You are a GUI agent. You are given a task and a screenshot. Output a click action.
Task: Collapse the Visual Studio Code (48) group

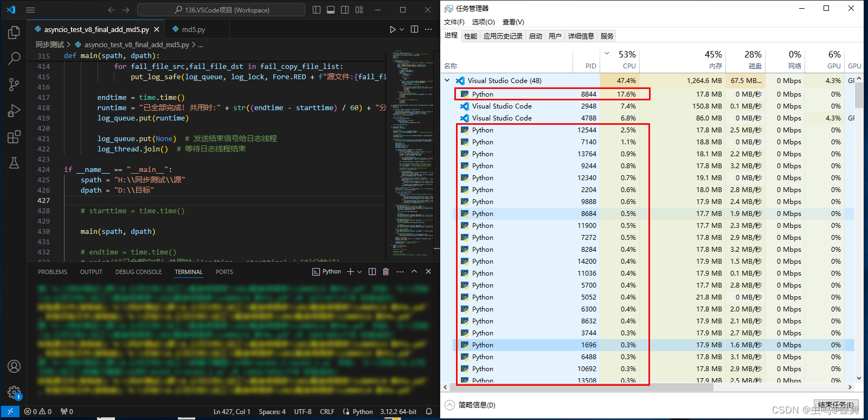tap(447, 80)
